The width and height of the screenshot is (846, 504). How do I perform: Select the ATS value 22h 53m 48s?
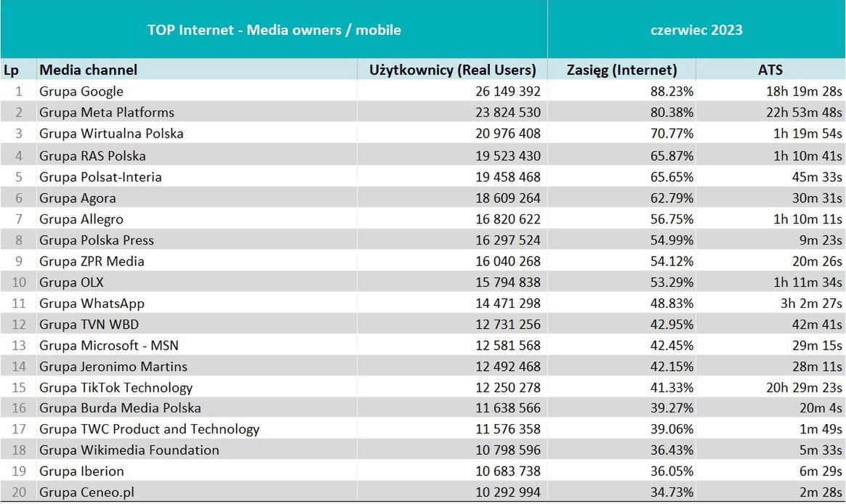coord(806,113)
